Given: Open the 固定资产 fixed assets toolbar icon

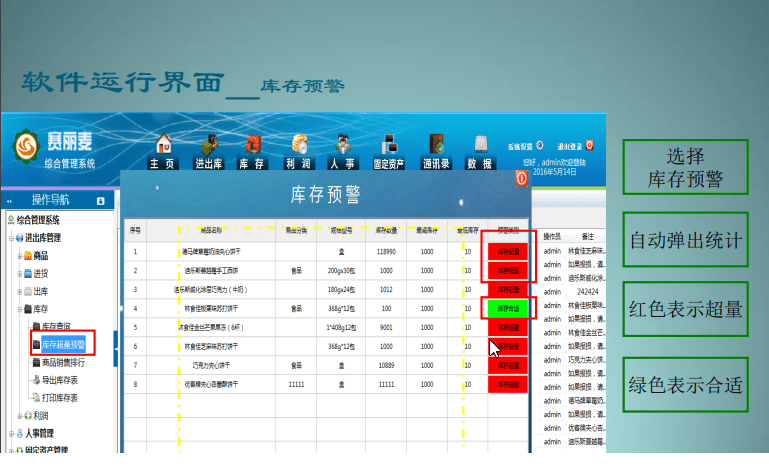Looking at the screenshot, I should [389, 152].
